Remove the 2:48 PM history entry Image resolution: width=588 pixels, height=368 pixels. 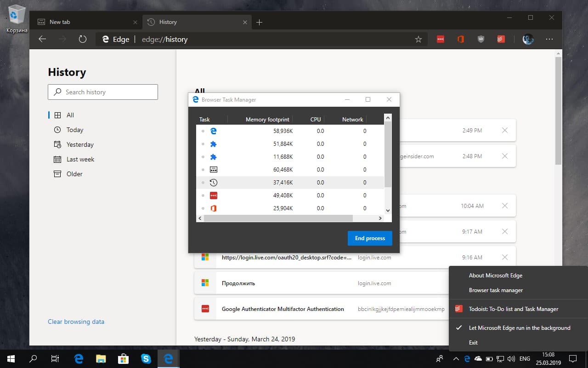505,156
